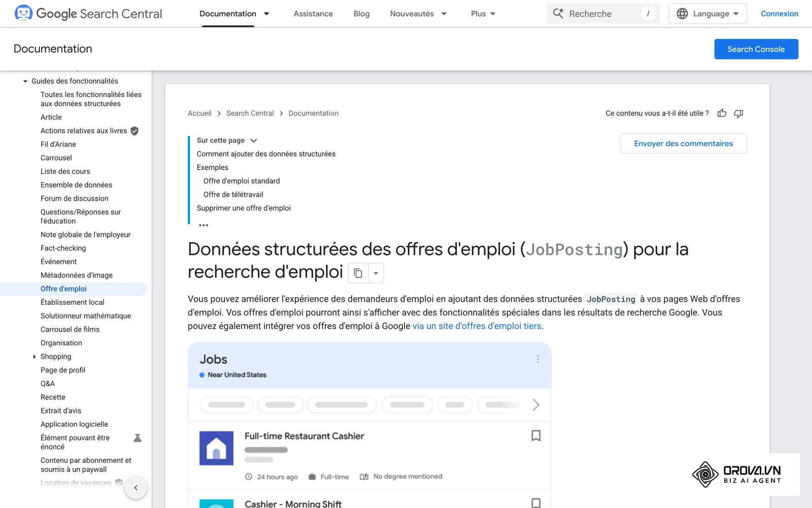
Task: Click the Google Search Central logo
Action: (x=88, y=14)
